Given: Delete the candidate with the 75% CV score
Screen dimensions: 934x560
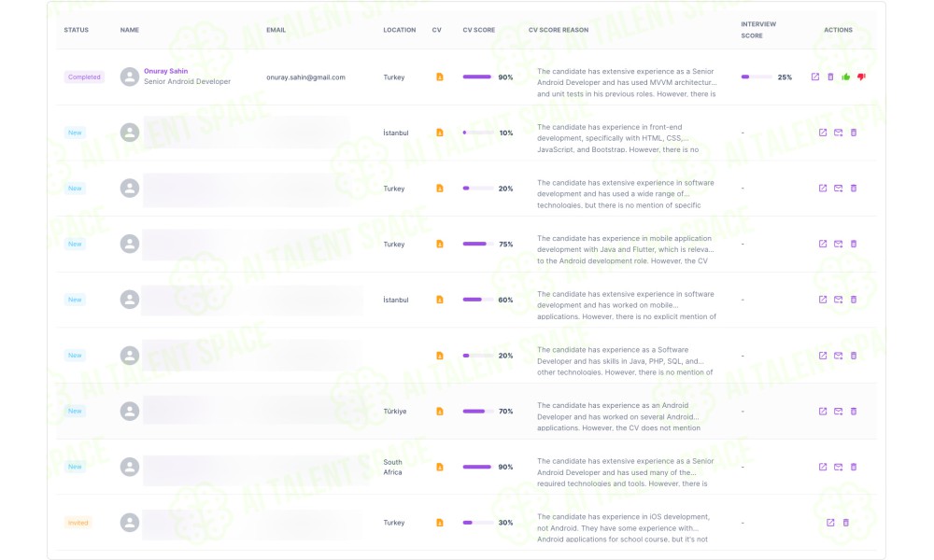Looking at the screenshot, I should 854,244.
